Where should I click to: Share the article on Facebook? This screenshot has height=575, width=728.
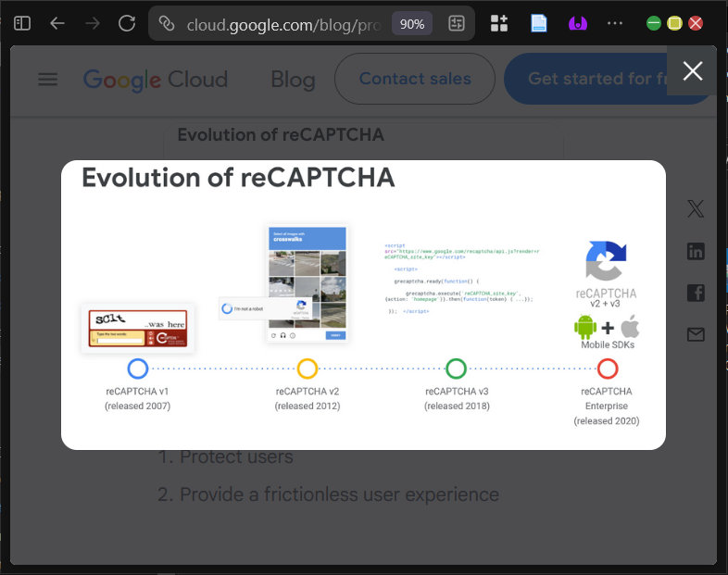[x=696, y=293]
